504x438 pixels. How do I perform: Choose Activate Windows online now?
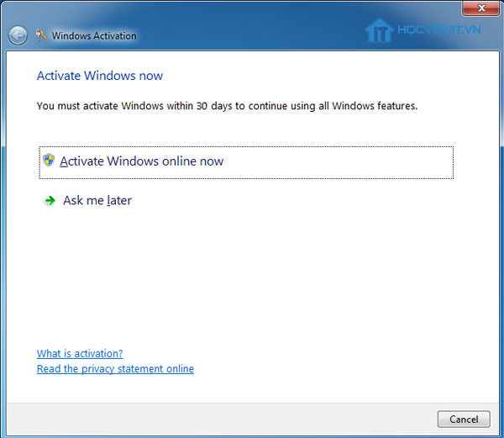point(246,162)
